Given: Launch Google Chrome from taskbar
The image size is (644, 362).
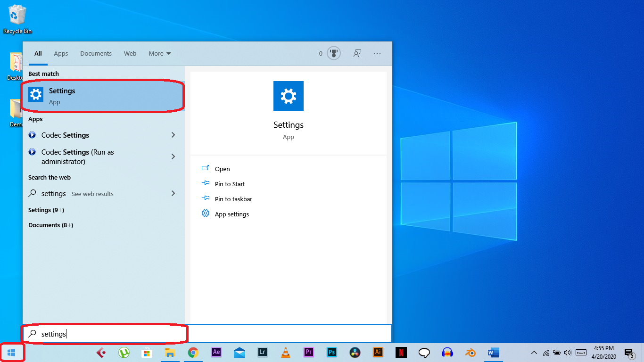Looking at the screenshot, I should (193, 353).
